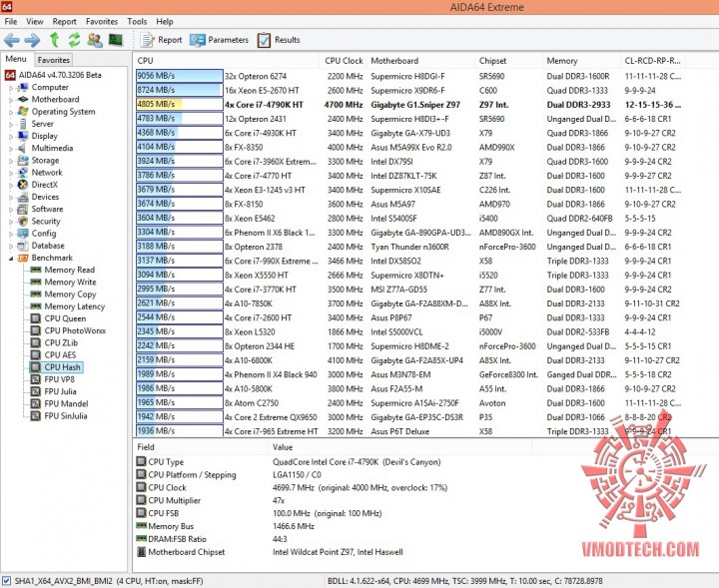Open the Report menu
The height and width of the screenshot is (588, 719).
(x=64, y=22)
